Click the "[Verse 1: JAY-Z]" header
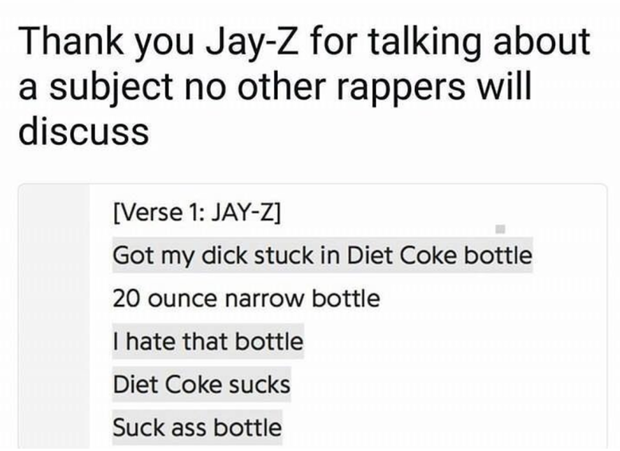This screenshot has height=451, width=620. (197, 213)
